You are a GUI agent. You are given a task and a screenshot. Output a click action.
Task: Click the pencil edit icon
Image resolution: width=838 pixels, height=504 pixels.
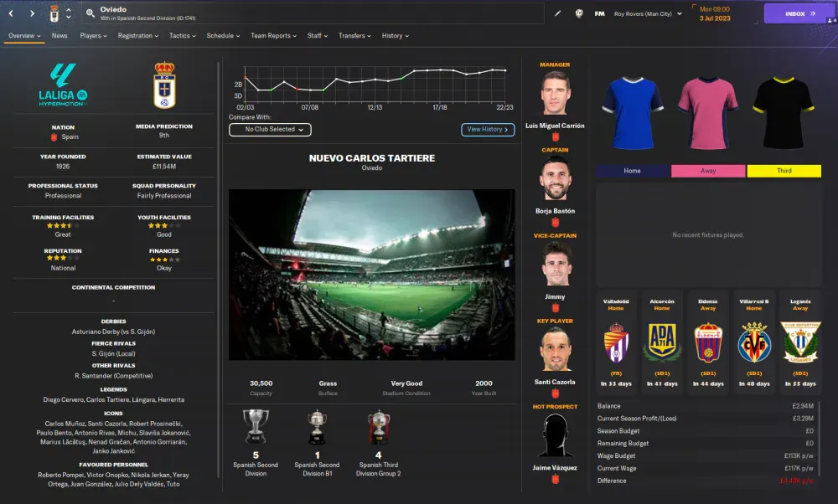(x=557, y=13)
